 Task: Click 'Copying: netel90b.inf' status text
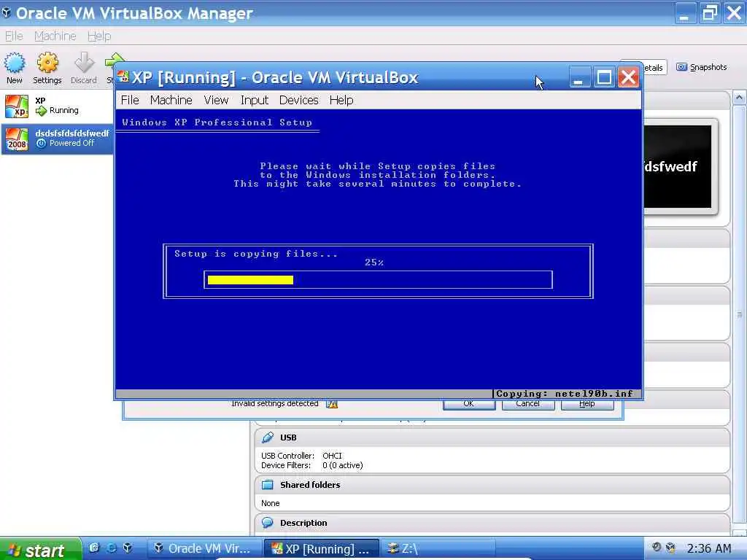tap(565, 393)
